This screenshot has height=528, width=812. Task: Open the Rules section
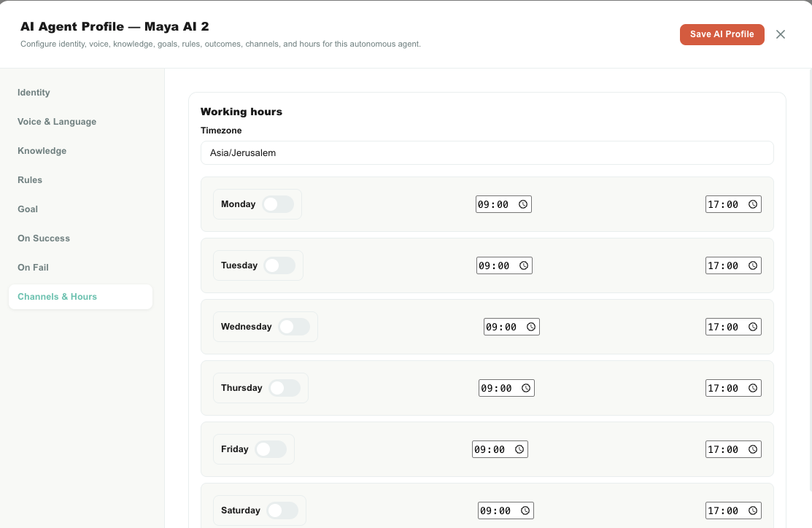coord(80,180)
